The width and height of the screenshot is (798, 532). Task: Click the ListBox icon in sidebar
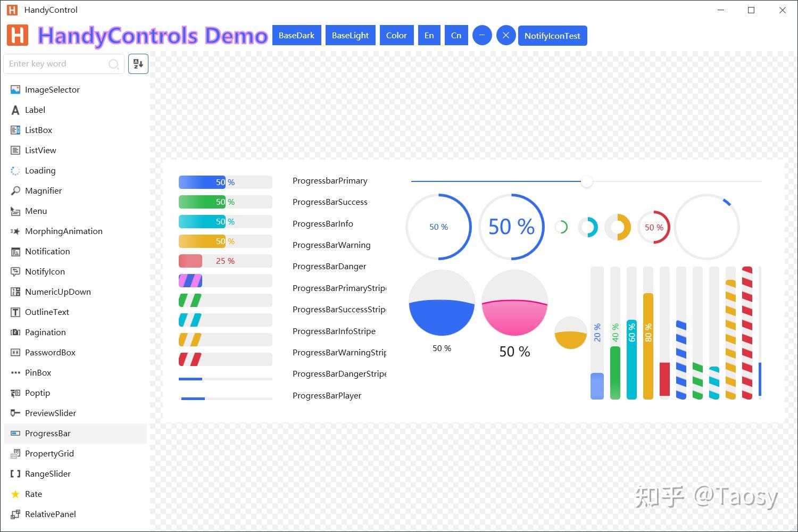coord(15,130)
